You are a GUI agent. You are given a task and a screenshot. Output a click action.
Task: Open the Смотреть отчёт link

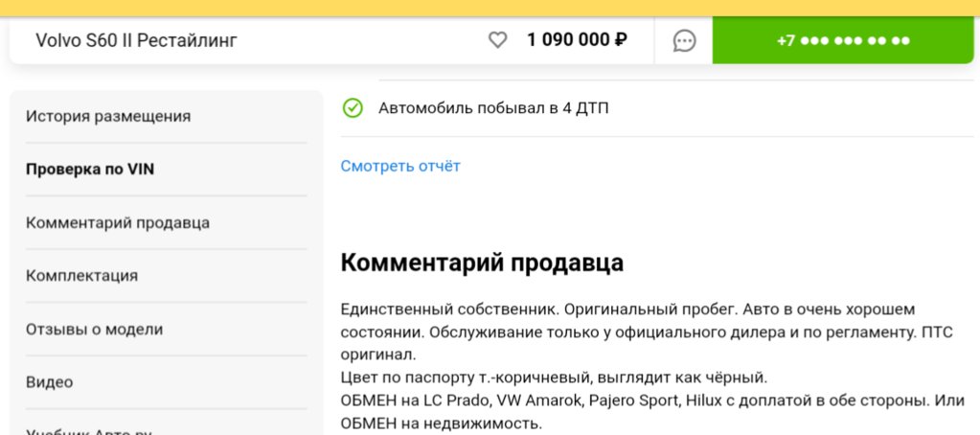click(400, 167)
